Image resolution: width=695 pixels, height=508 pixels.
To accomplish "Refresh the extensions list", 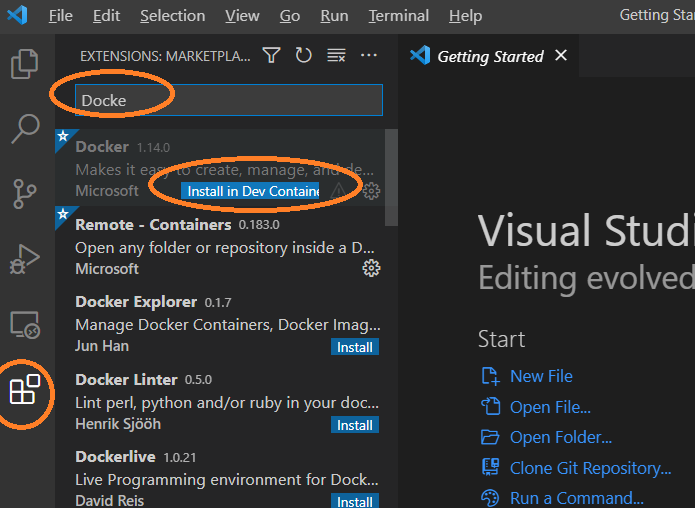I will [x=304, y=55].
